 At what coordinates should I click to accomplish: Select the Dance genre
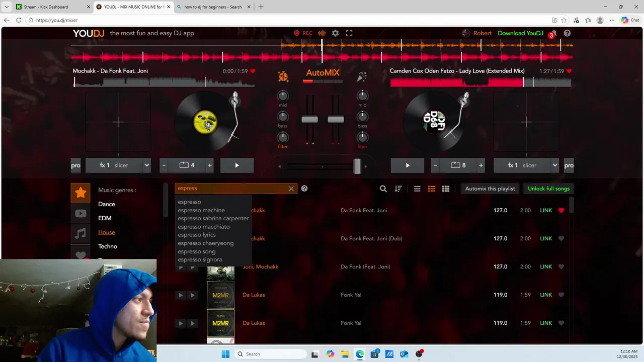pos(107,204)
